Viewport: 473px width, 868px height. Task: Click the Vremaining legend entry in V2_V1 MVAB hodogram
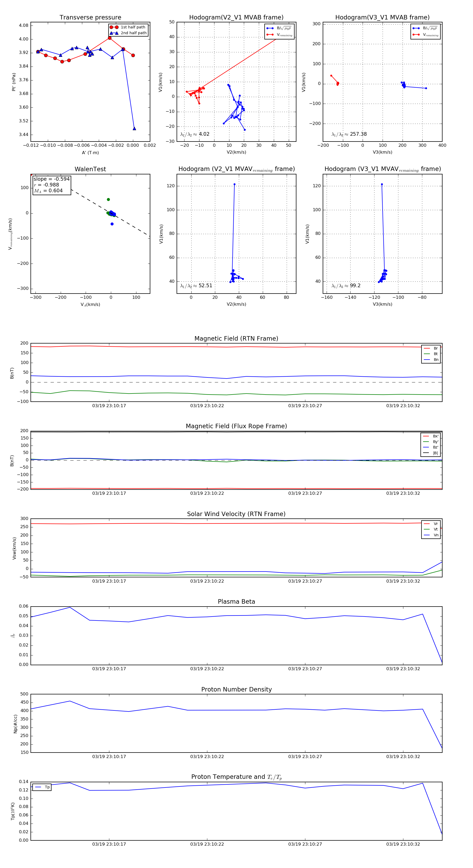[279, 35]
